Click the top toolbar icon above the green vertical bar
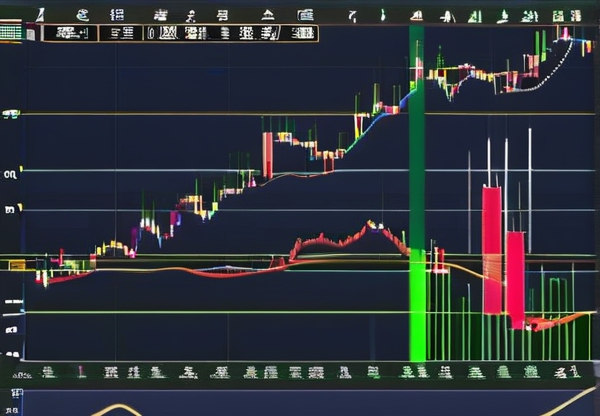The image size is (600, 416). click(419, 15)
